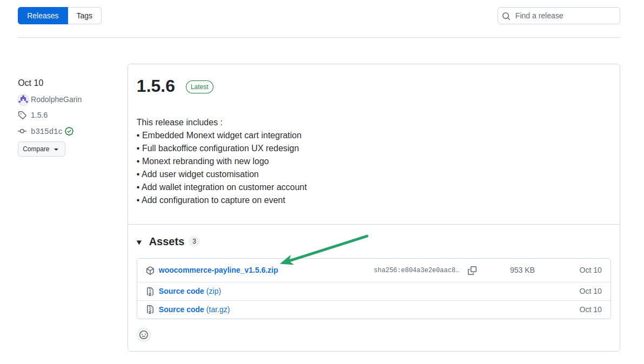Click the search magnifier icon
The image size is (644, 364).
(x=506, y=16)
